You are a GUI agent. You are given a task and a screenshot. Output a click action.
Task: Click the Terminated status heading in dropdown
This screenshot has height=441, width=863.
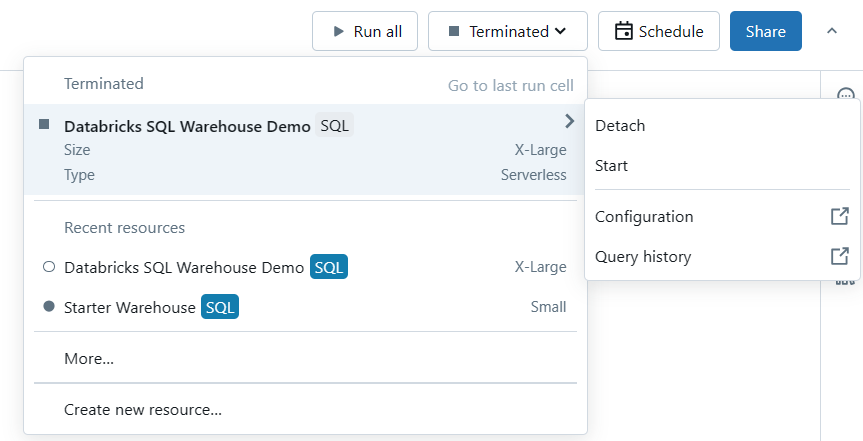pyautogui.click(x=103, y=83)
